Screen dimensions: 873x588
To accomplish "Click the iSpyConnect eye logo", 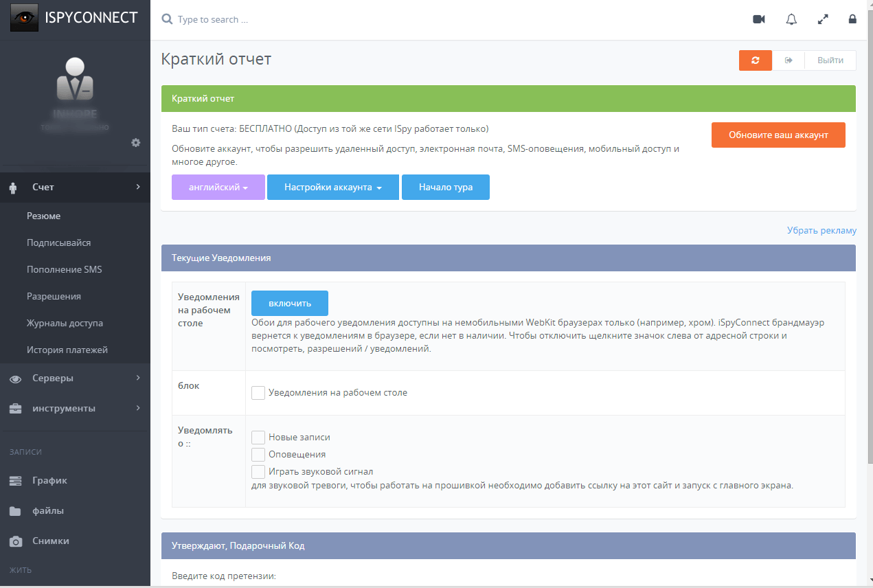I will pyautogui.click(x=24, y=18).
